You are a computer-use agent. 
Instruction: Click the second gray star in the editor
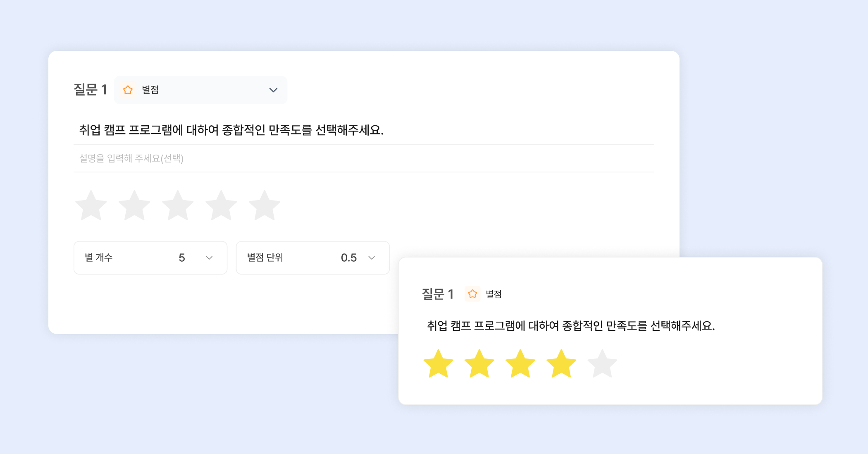pyautogui.click(x=134, y=206)
